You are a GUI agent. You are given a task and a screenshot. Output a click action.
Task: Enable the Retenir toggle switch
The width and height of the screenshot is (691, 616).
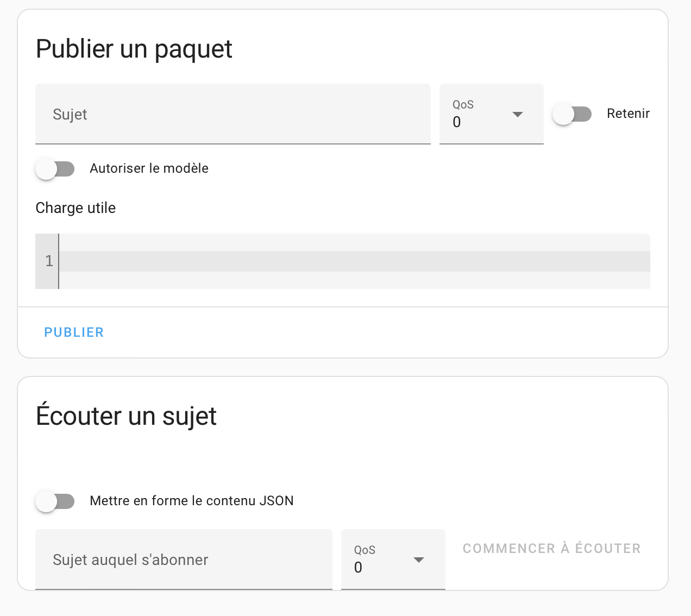click(572, 114)
